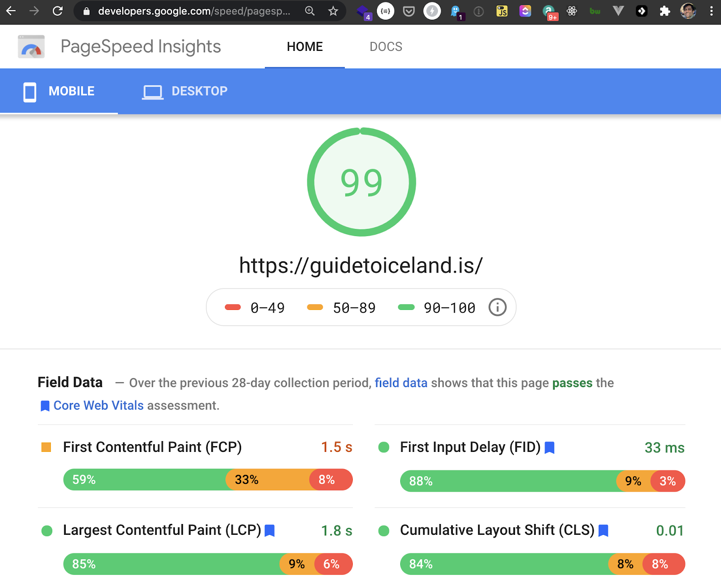The height and width of the screenshot is (588, 721).
Task: Open the curly-braces JSON extension
Action: (x=385, y=11)
